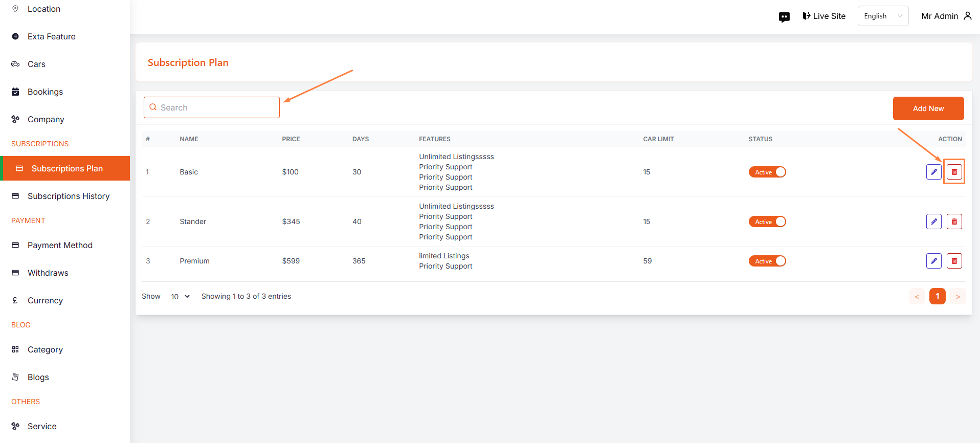Click the edit pencil icon for Stander plan
The height and width of the screenshot is (443, 980).
(933, 221)
